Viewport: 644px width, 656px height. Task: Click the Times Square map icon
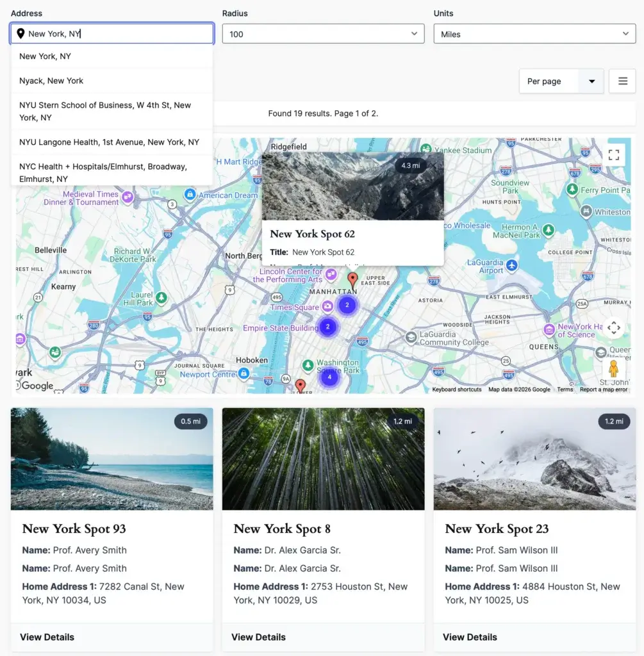(327, 307)
